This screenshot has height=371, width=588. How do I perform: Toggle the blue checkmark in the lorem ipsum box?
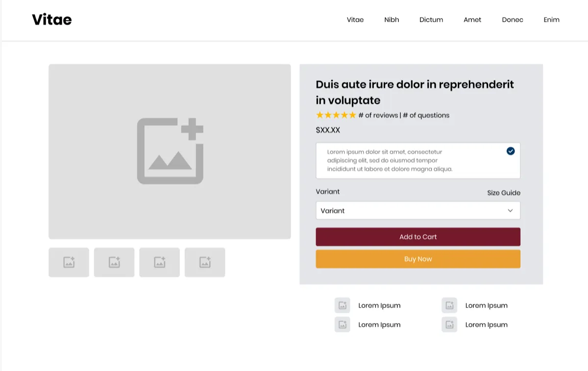click(511, 151)
